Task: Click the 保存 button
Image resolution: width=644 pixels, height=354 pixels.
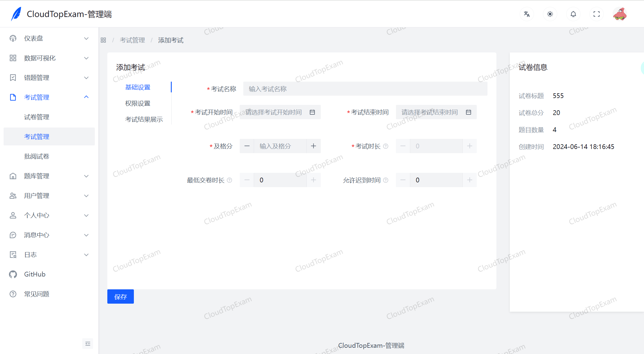Action: coord(120,296)
